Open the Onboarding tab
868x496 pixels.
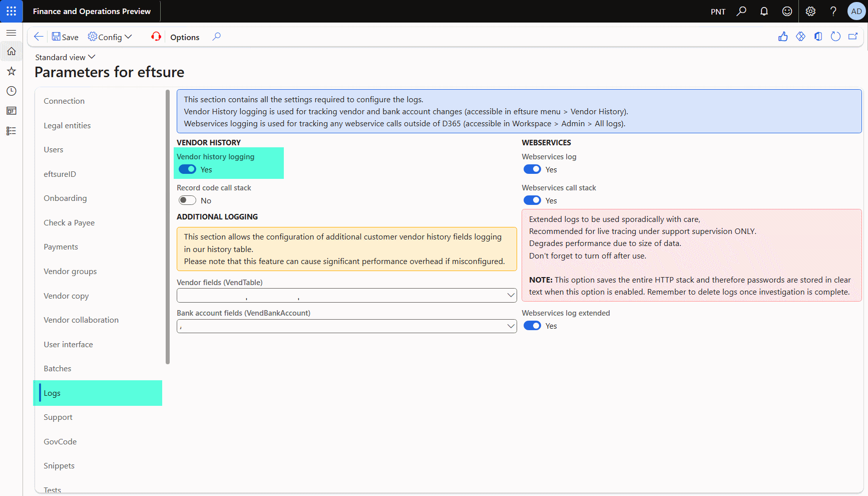[65, 198]
